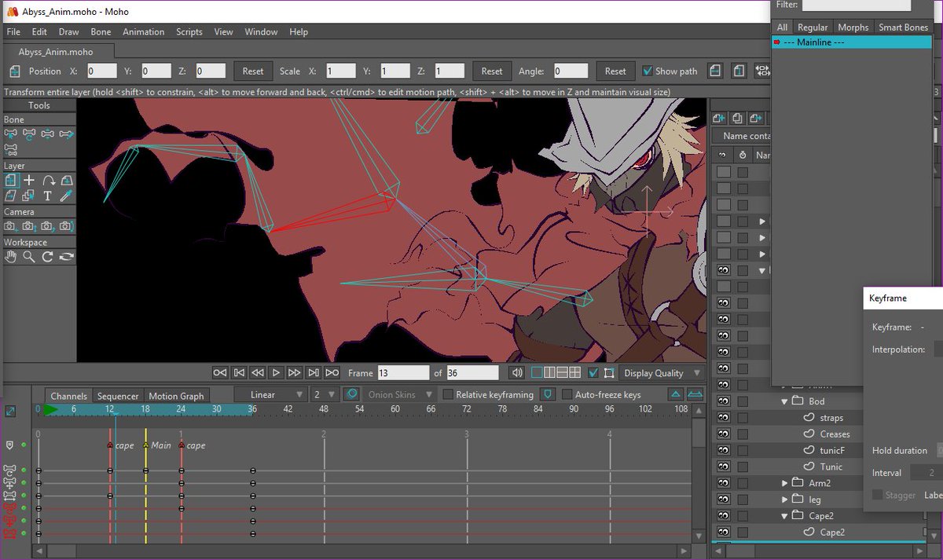The height and width of the screenshot is (560, 943).
Task: Hide the Tunic layer
Action: pos(724,467)
